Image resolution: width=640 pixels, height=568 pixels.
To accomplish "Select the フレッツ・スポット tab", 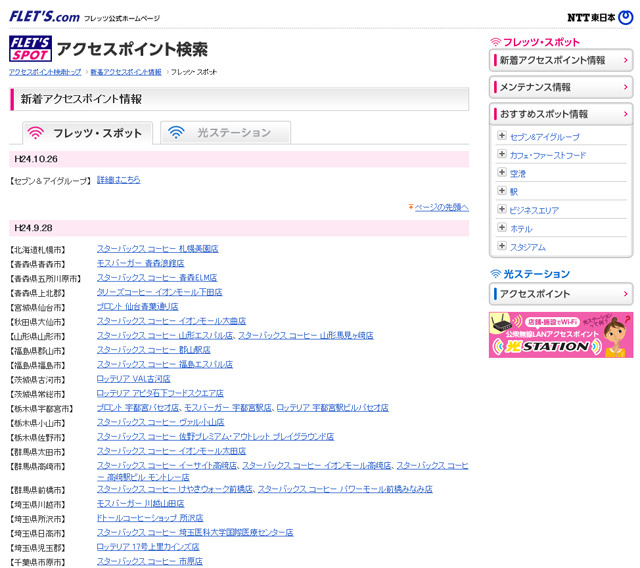I will click(87, 133).
